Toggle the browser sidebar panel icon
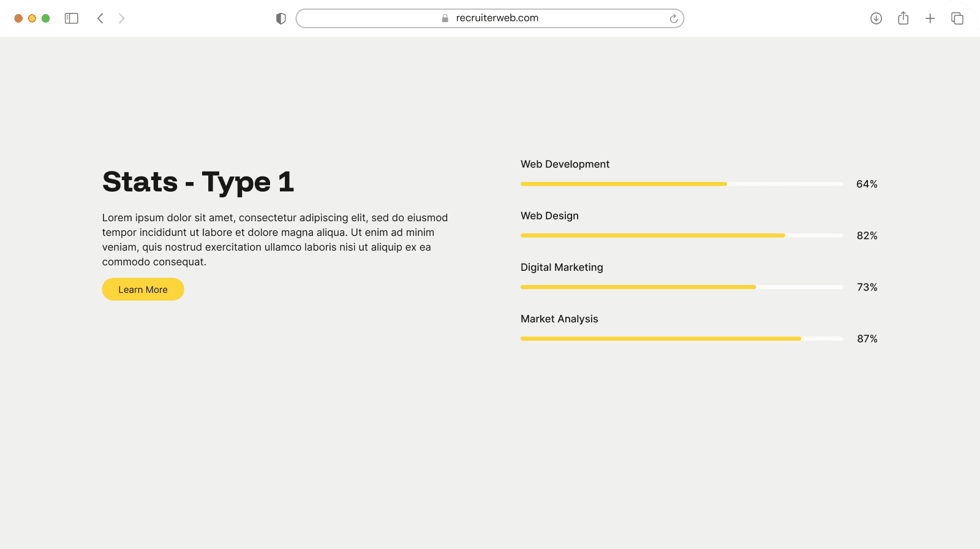 72,18
